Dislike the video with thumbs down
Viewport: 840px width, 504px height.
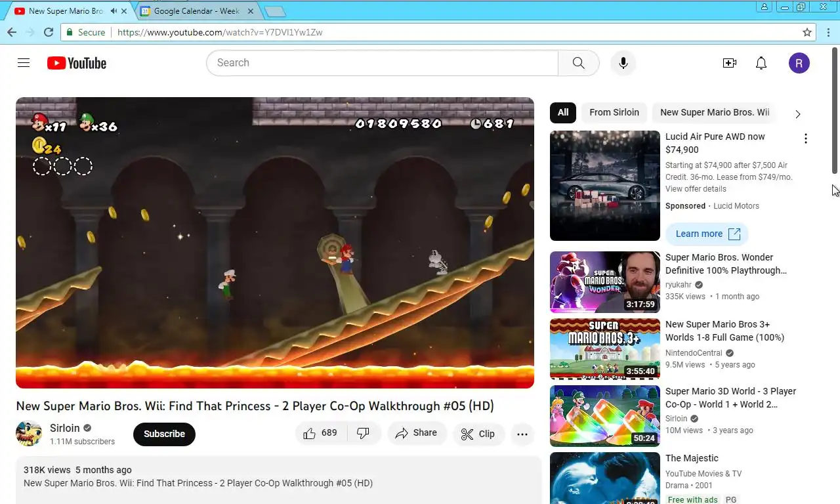[364, 433]
